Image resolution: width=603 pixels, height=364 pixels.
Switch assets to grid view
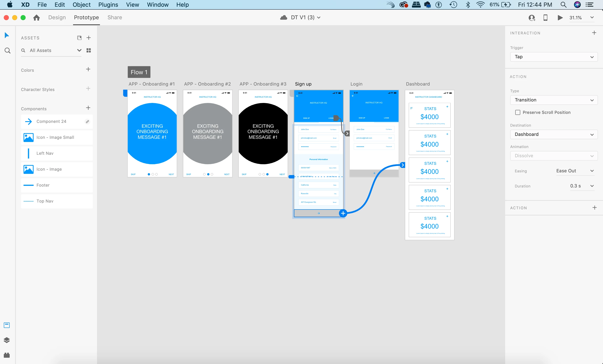tap(89, 50)
